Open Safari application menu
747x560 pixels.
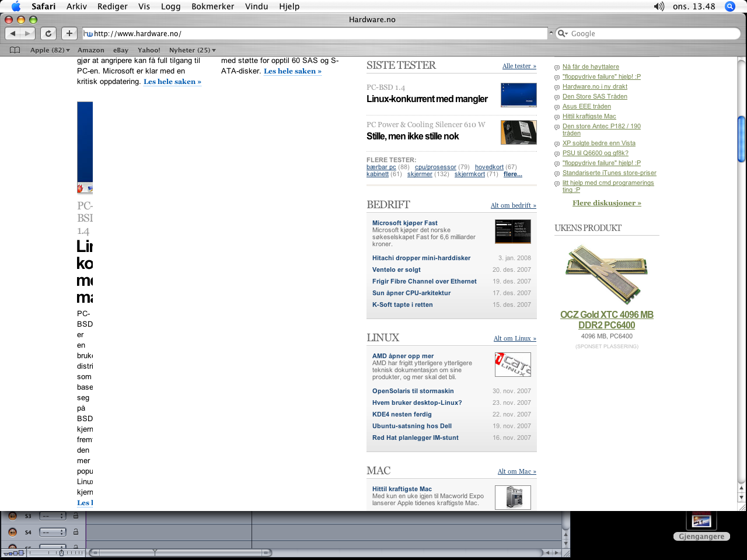tap(43, 6)
